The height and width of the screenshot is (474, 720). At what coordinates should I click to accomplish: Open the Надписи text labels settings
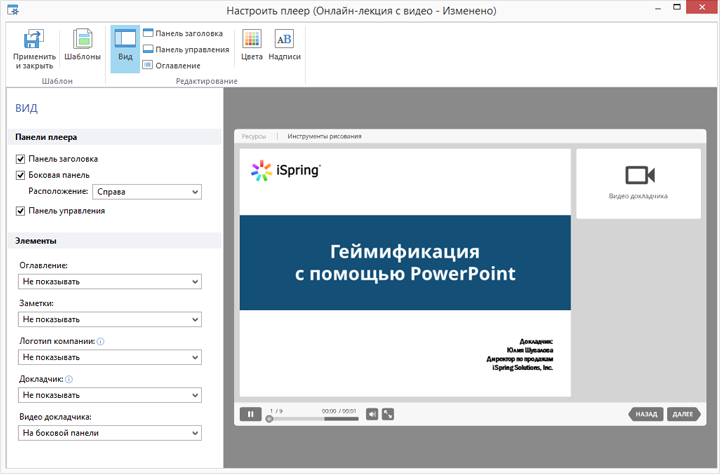point(284,45)
